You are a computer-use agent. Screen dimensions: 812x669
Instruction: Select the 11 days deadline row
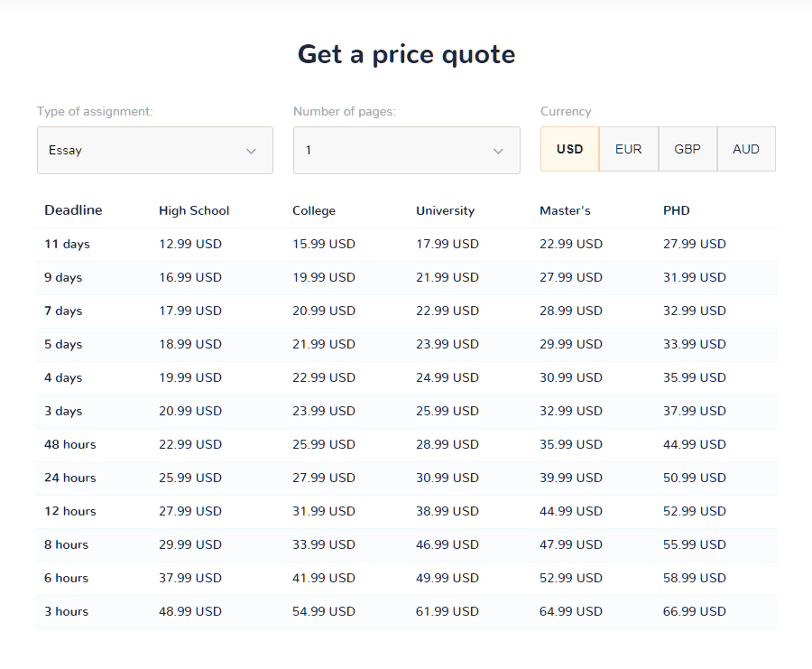pos(407,245)
